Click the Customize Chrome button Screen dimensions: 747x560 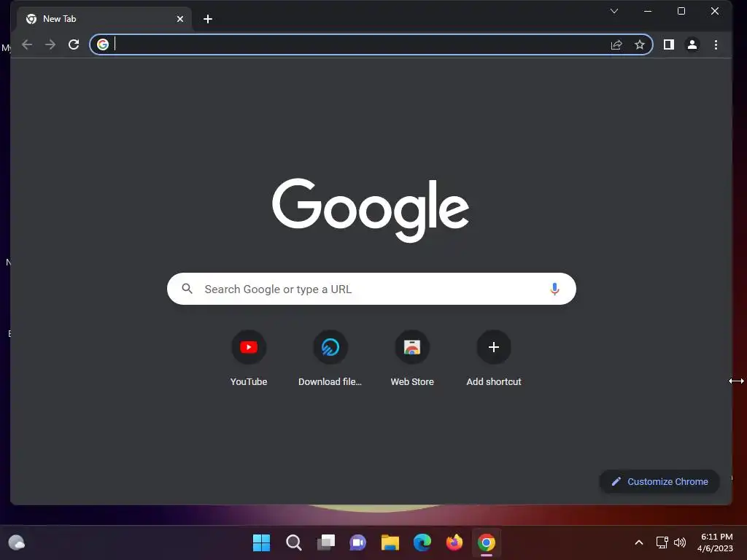tap(659, 481)
